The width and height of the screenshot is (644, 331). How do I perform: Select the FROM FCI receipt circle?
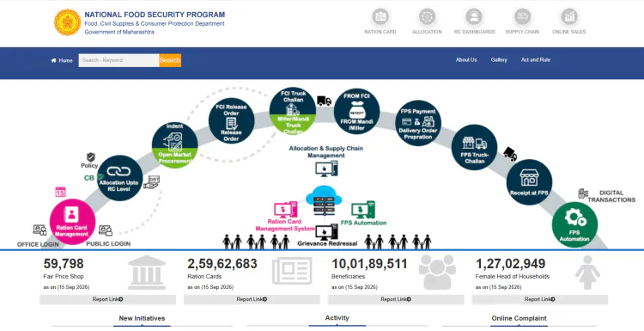click(x=356, y=112)
